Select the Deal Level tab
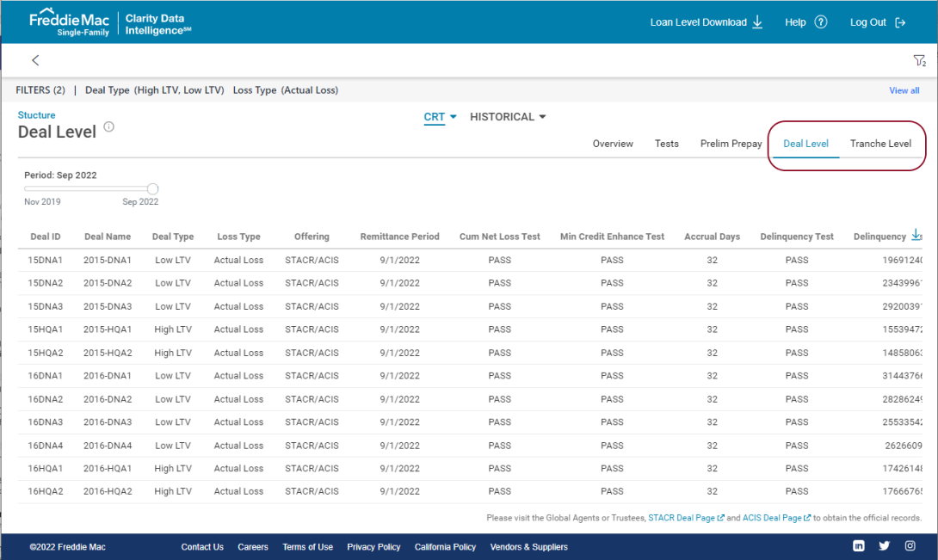This screenshot has width=938, height=560. click(x=805, y=144)
